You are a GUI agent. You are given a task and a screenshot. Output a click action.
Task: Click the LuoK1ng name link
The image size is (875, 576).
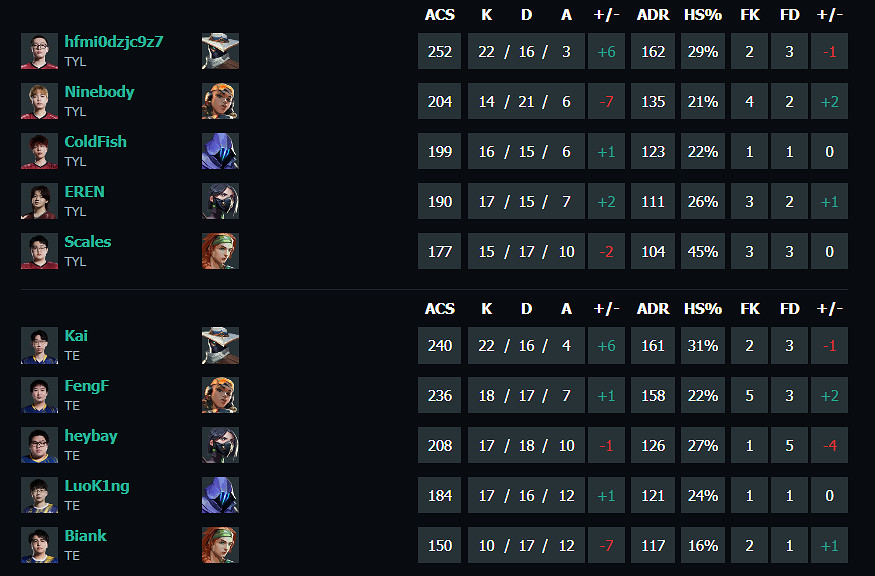pos(97,486)
